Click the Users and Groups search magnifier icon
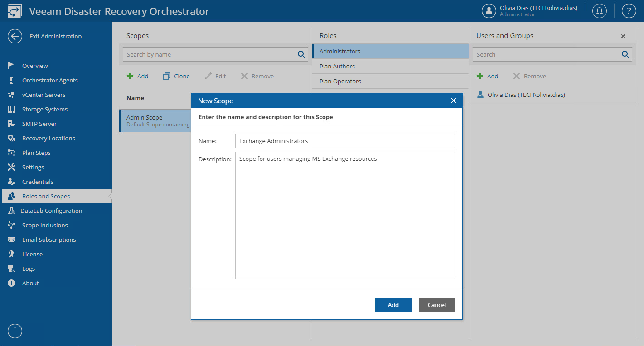 click(625, 54)
